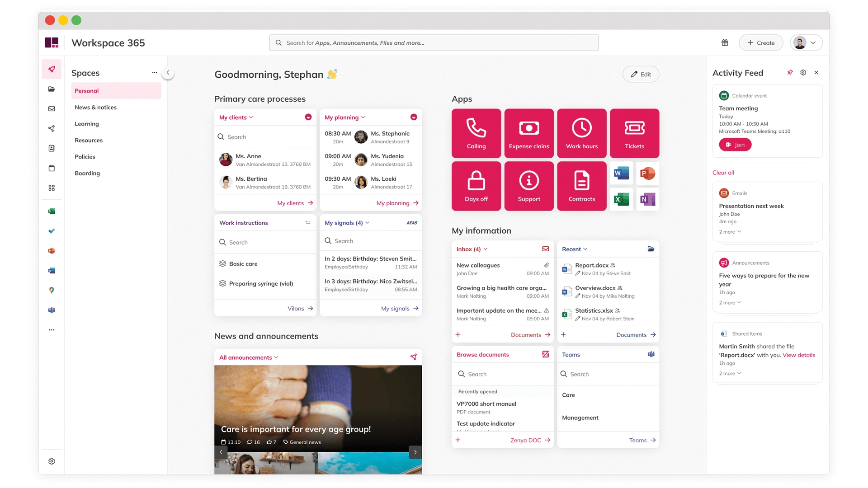Select the Personal space

click(116, 91)
